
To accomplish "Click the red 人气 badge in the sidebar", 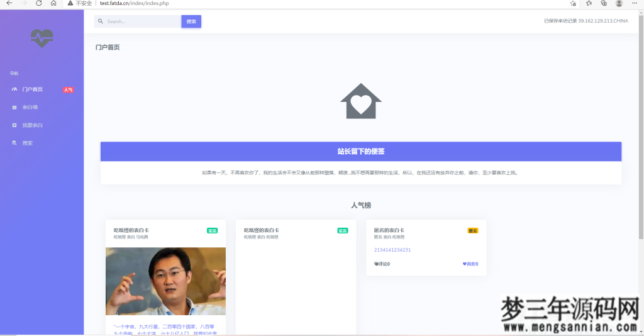I will pyautogui.click(x=68, y=89).
